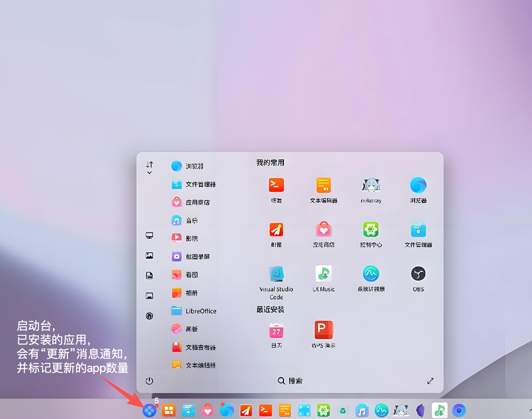Click the power button in launcher

tap(149, 381)
